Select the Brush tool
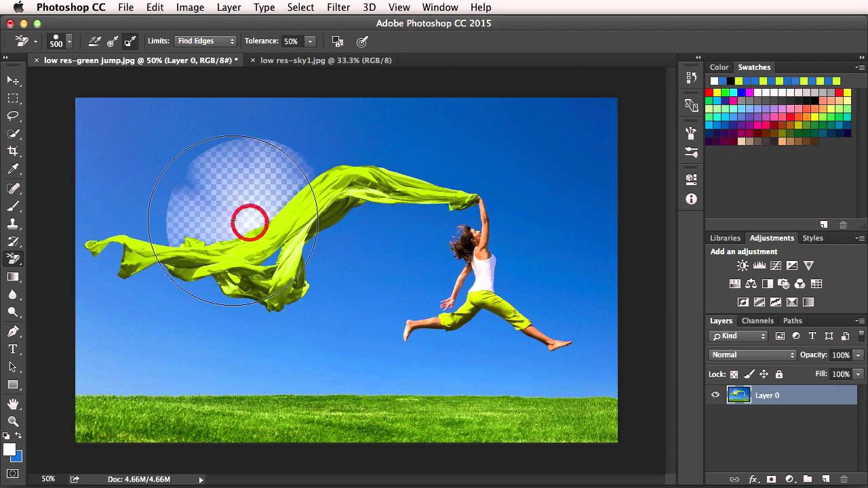Viewport: 868px width, 488px height. point(13,205)
